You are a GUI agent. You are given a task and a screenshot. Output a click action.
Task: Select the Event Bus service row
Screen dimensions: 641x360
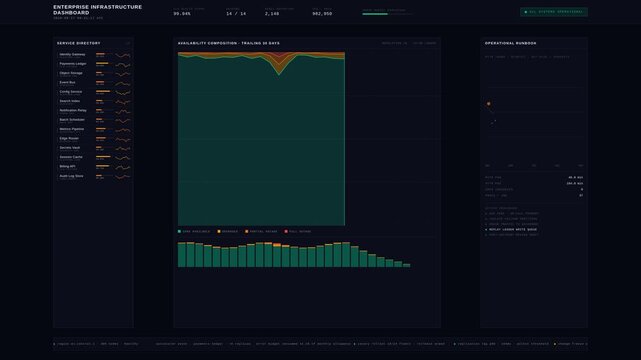94,83
